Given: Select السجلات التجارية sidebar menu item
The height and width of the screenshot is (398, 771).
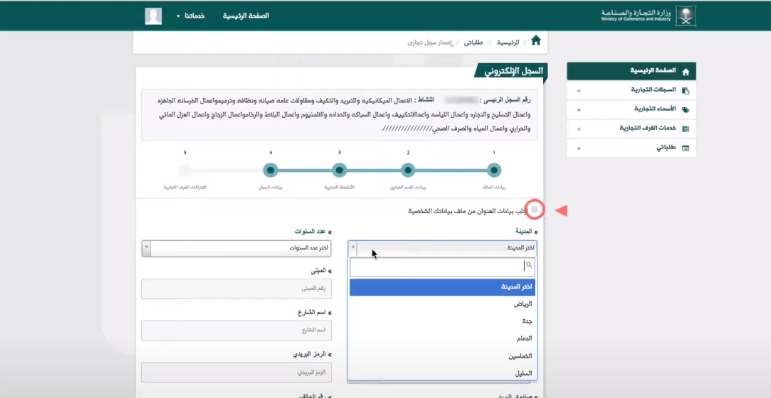Looking at the screenshot, I should pos(631,90).
